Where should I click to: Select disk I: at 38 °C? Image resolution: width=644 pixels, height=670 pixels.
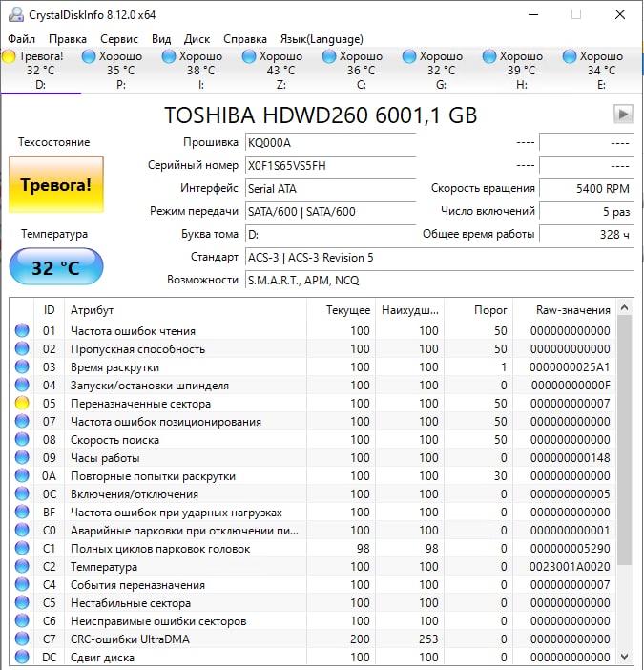pyautogui.click(x=200, y=70)
